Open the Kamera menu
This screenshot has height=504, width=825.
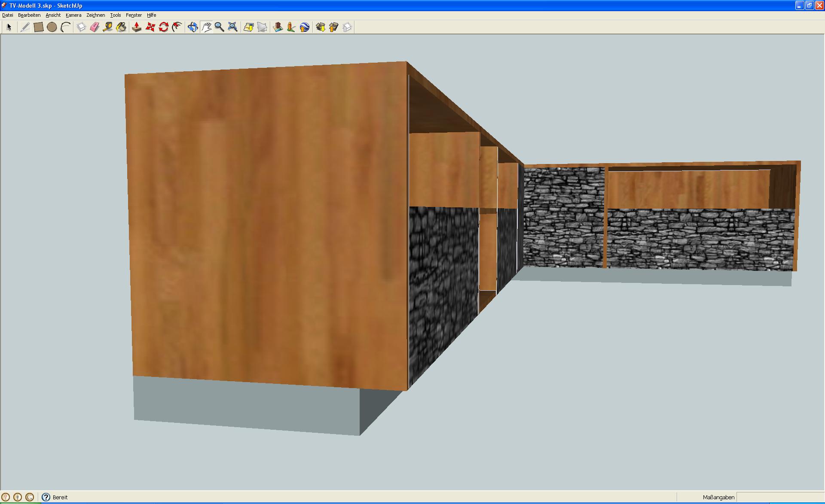[73, 15]
